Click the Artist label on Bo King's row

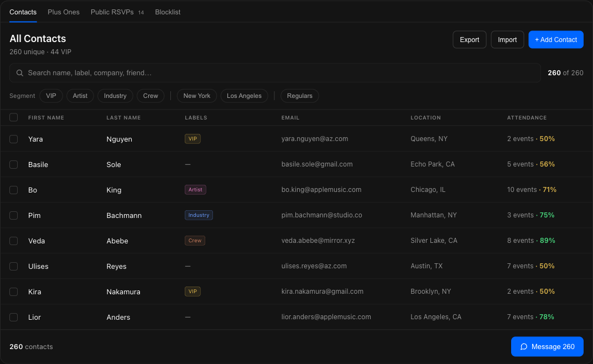pos(195,190)
